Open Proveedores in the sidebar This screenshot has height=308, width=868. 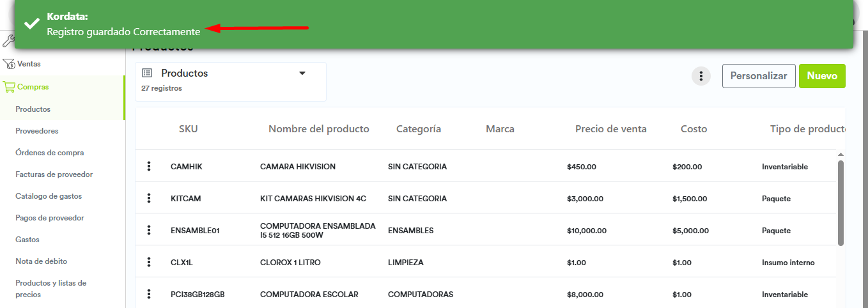(x=37, y=131)
